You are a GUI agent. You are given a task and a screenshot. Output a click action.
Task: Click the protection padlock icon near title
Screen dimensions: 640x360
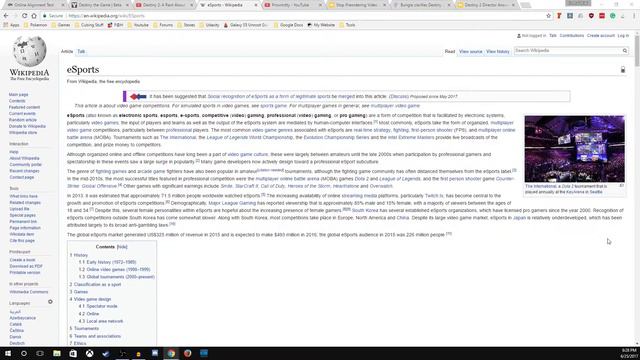point(623,70)
